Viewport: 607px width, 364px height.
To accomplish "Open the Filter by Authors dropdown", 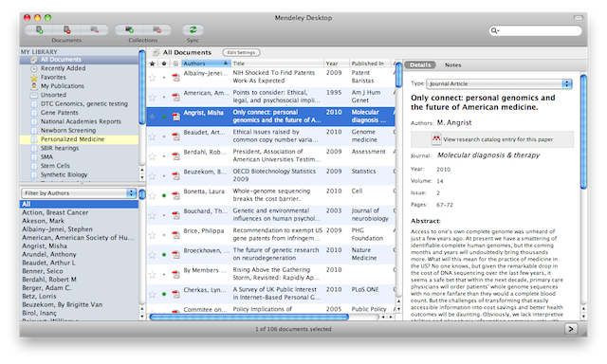I will pyautogui.click(x=79, y=193).
